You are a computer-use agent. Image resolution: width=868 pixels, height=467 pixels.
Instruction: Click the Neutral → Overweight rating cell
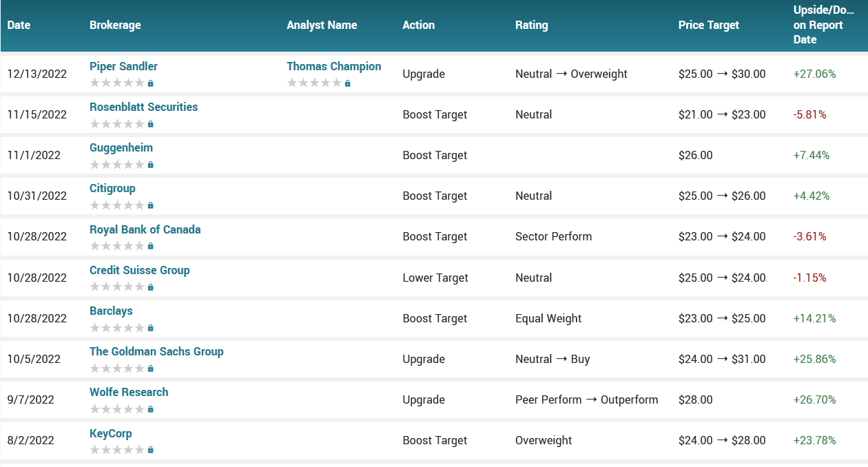pyautogui.click(x=571, y=74)
